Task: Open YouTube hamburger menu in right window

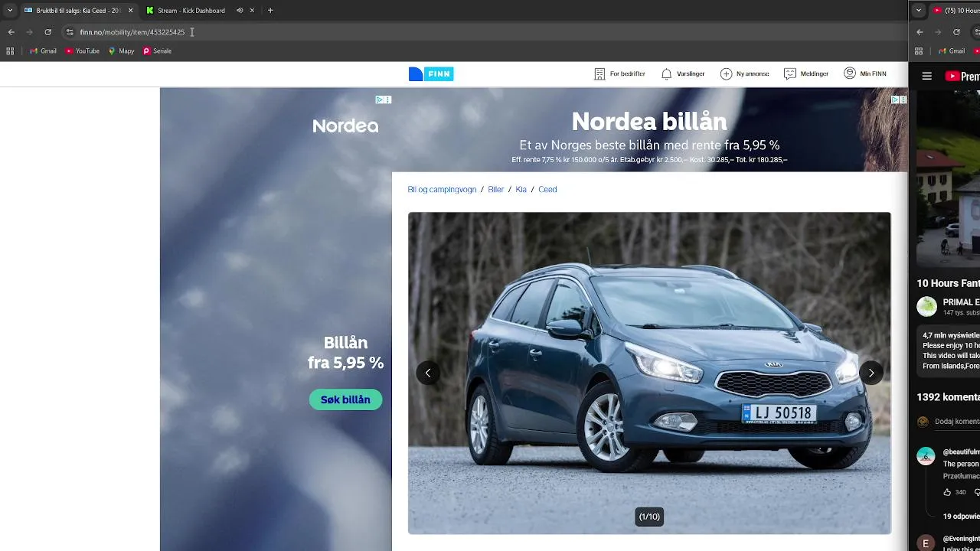Action: click(927, 76)
